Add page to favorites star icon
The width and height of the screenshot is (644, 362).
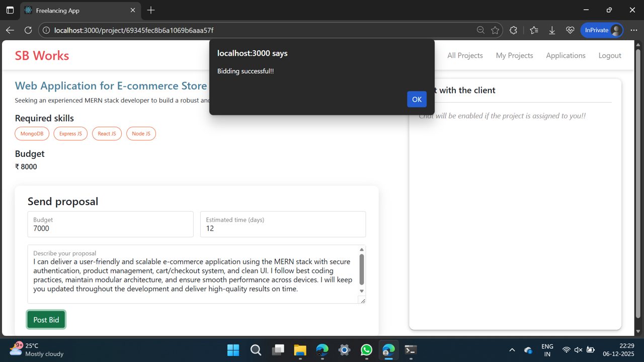click(x=495, y=30)
